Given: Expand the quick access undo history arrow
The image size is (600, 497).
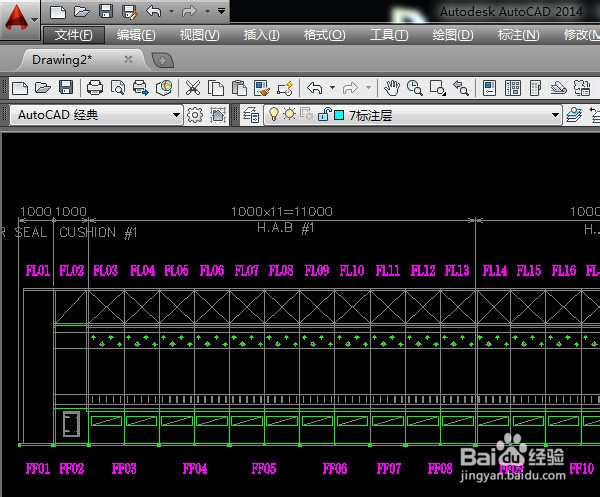Looking at the screenshot, I should [171, 11].
